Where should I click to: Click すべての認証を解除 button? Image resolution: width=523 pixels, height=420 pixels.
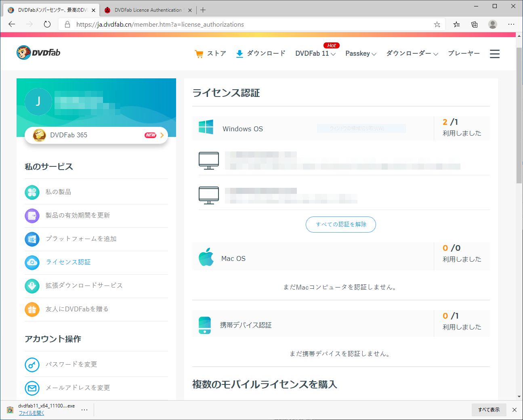click(x=341, y=225)
